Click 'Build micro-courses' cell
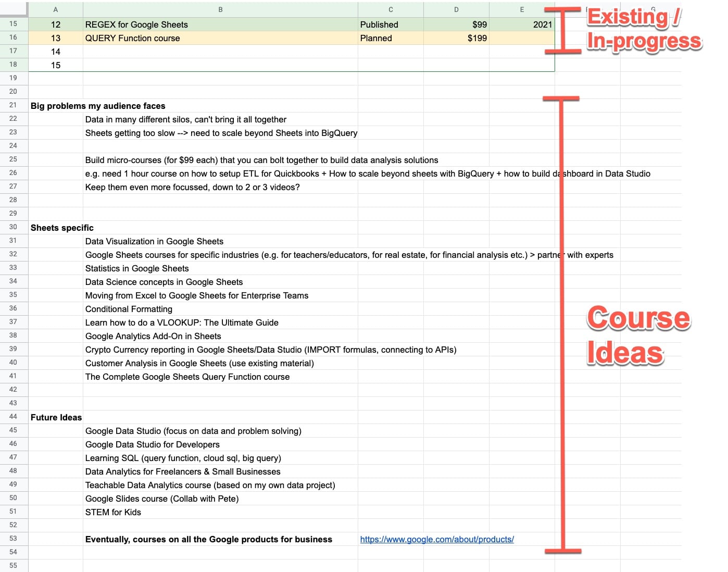 [x=261, y=160]
